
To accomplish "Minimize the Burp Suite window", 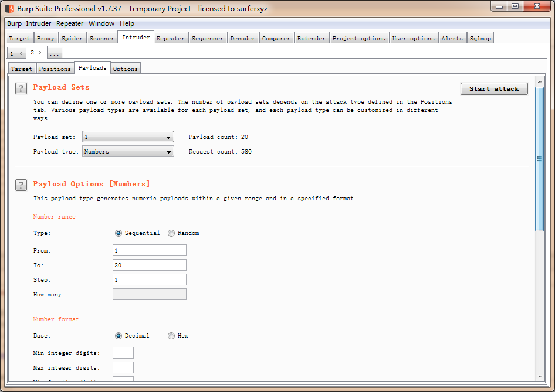I will point(499,6).
